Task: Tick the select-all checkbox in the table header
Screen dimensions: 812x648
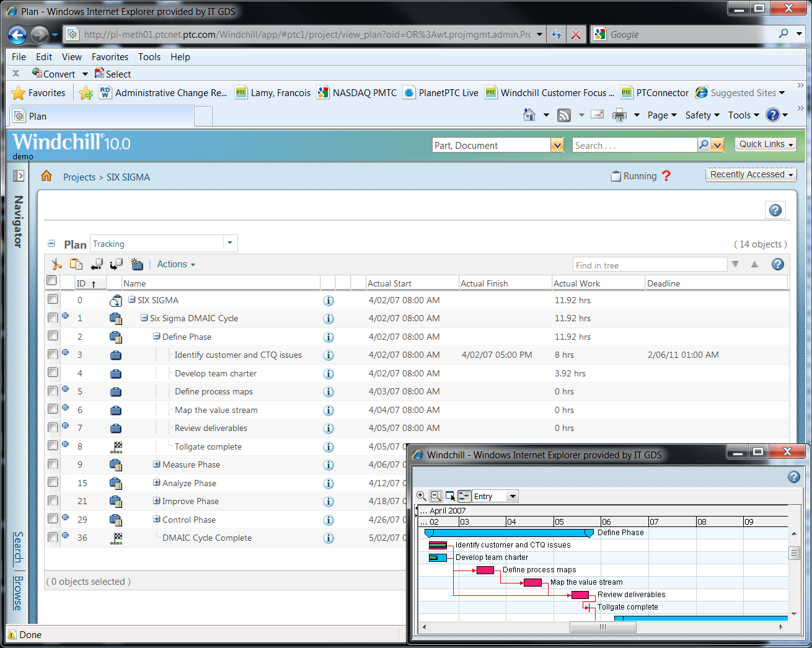Action: 51,280
